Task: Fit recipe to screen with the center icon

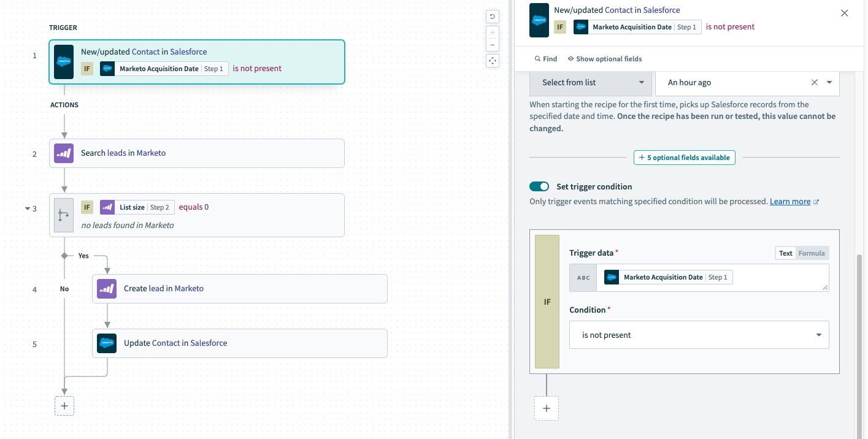Action: [492, 61]
